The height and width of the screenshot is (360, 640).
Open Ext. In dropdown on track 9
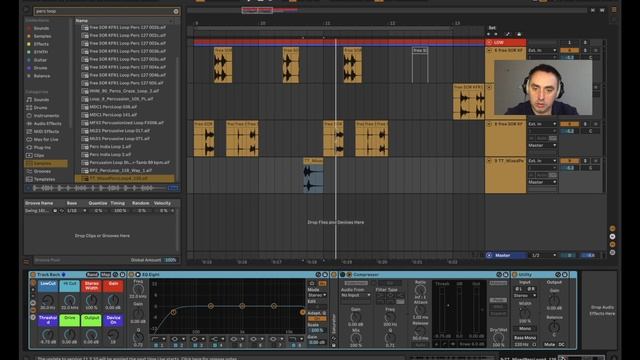[542, 161]
